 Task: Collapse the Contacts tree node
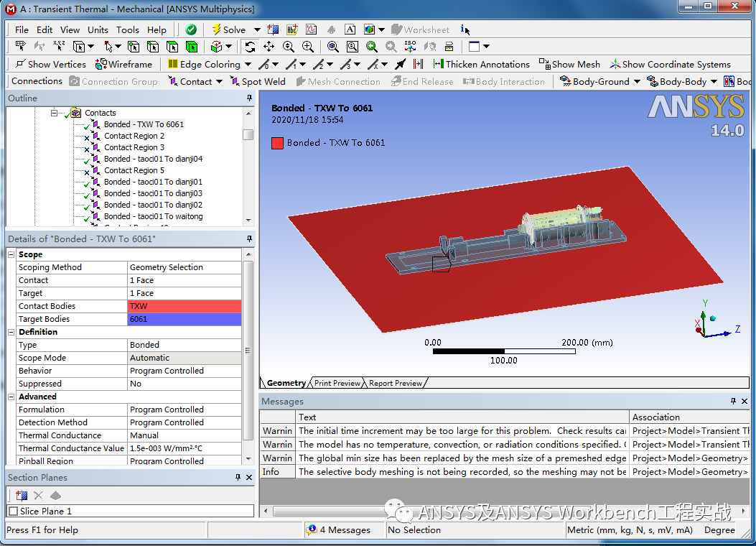(54, 113)
